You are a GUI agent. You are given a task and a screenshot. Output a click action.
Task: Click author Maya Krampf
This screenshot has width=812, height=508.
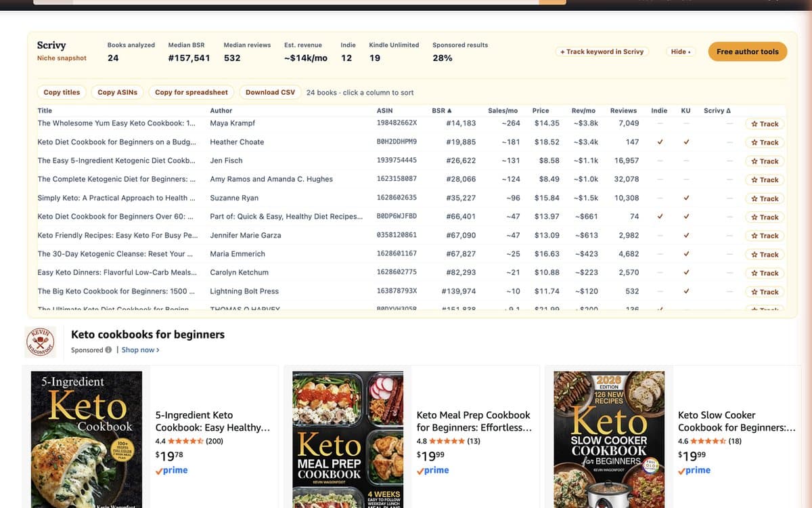pos(232,123)
